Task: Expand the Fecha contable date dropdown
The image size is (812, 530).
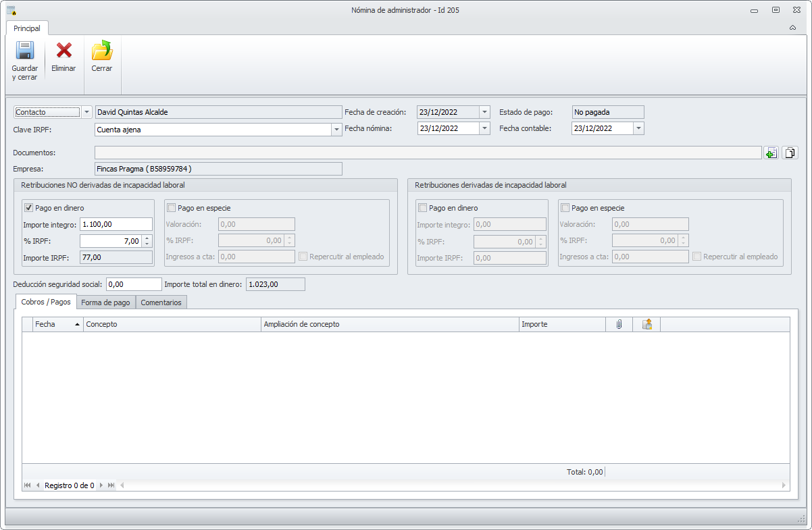Action: point(638,128)
